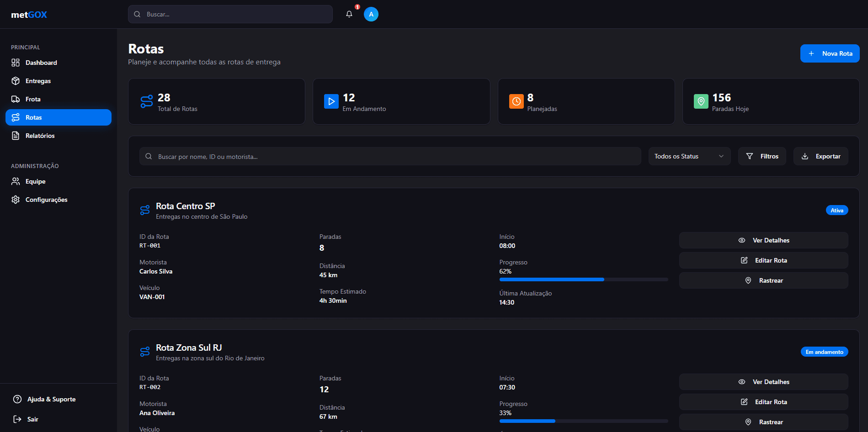Click Editar Rota for Rota Centro SP
Image resolution: width=868 pixels, height=432 pixels.
click(763, 260)
